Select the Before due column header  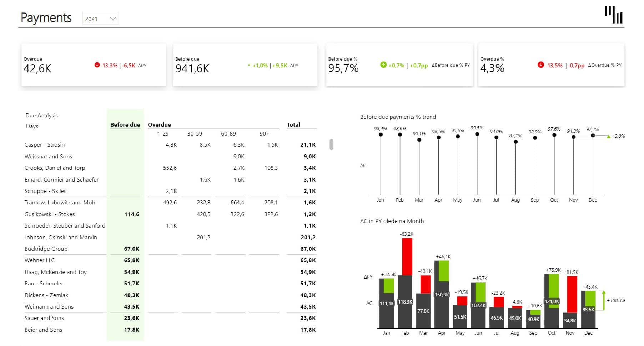[x=125, y=124]
